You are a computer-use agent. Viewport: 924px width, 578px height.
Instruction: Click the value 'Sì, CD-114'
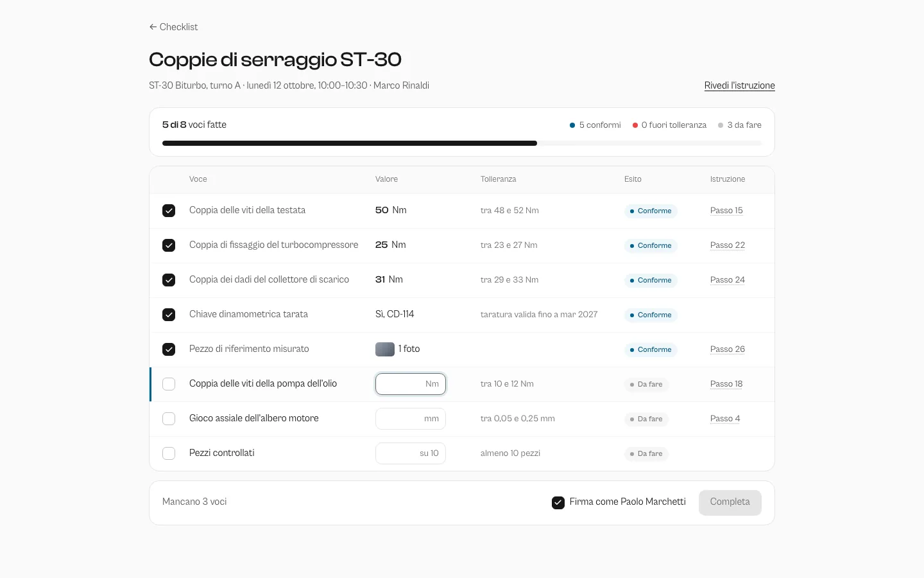coord(395,315)
